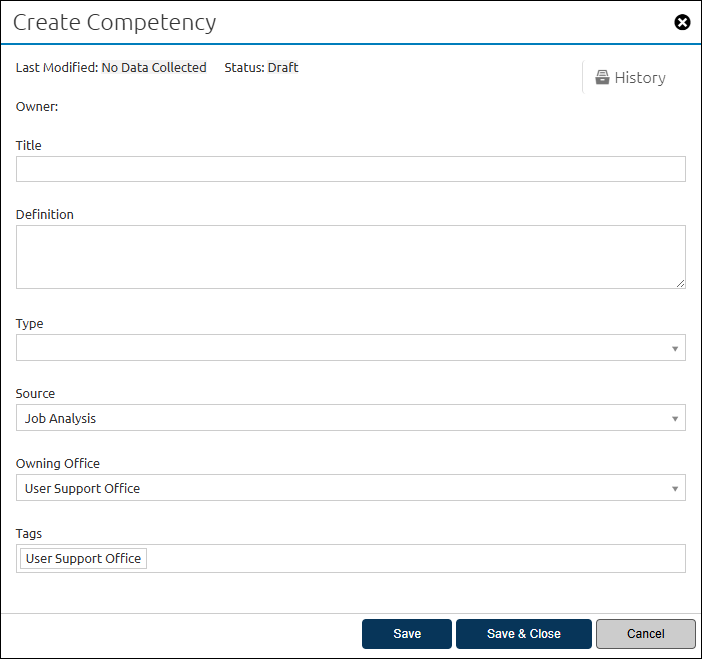Click the Save button

click(x=407, y=633)
